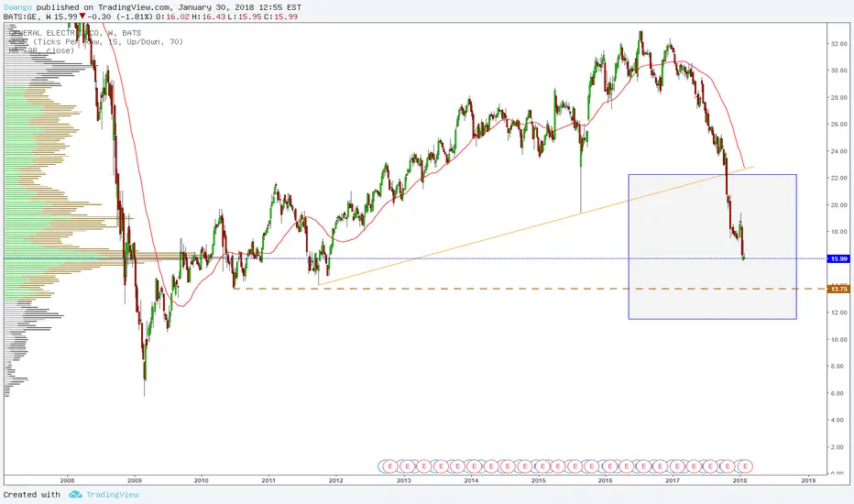Viewport: 854px width, 504px height.
Task: Click the 26.00 price axis label
Action: point(838,125)
